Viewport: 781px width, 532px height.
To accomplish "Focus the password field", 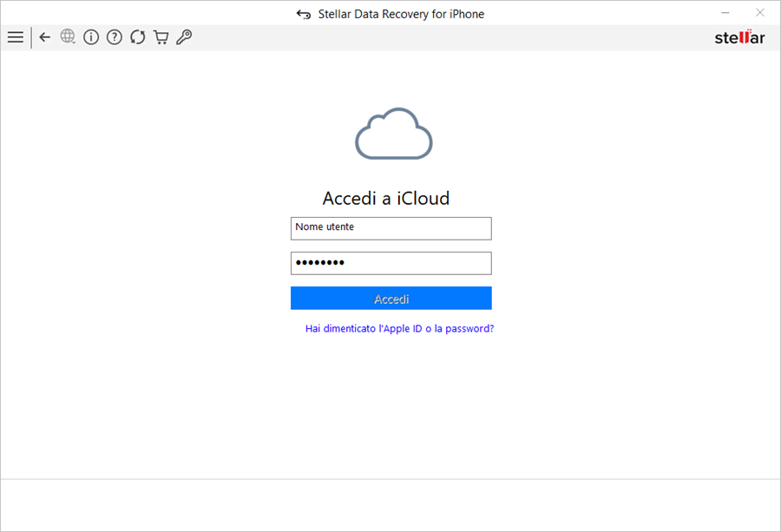I will pyautogui.click(x=391, y=263).
